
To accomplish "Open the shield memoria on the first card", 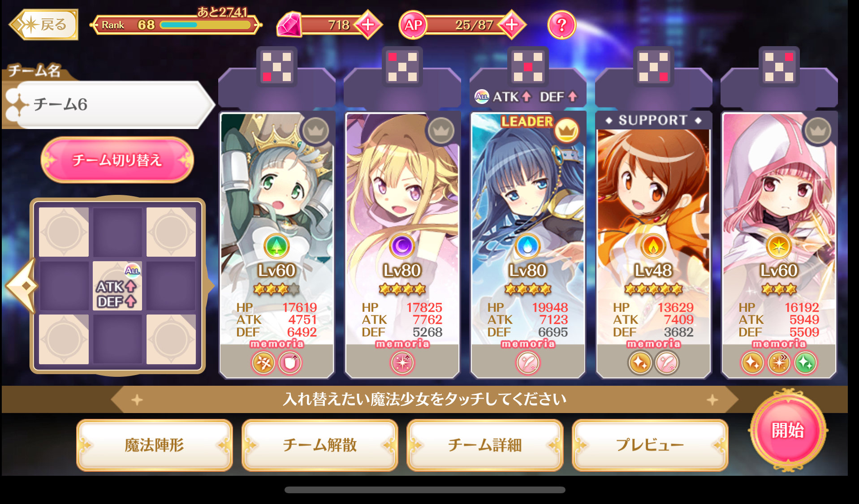I will point(290,363).
